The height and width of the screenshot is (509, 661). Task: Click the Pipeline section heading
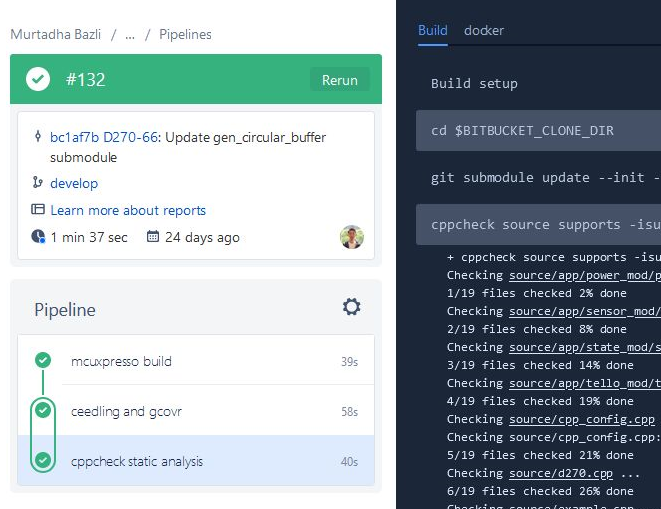65,310
